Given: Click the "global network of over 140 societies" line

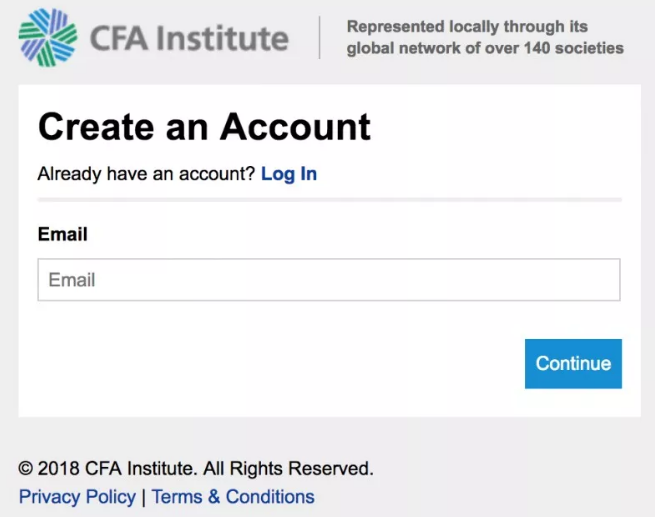Looking at the screenshot, I should coord(485,48).
